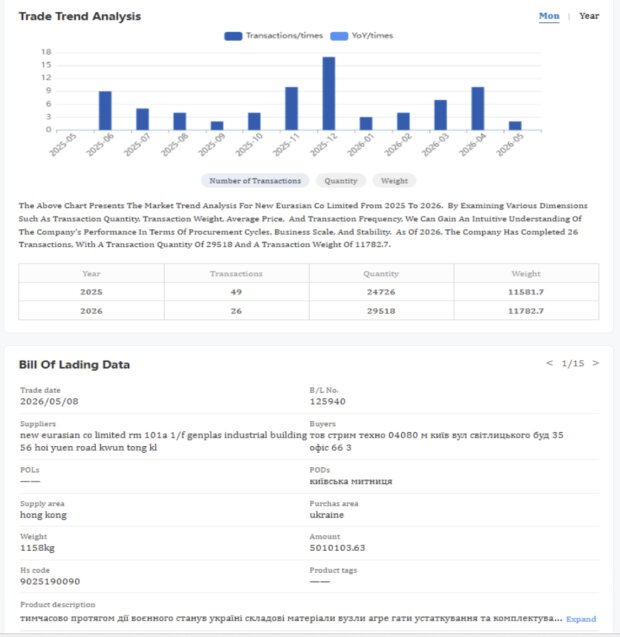Viewport: 620px width, 637px height.
Task: Click the 2025-11 transactions bar
Action: pos(291,108)
